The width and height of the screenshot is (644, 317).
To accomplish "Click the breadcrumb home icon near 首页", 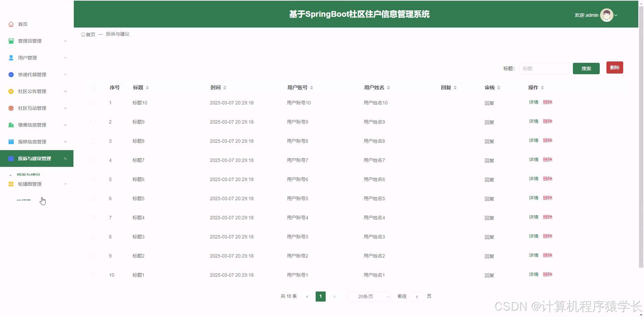I will pos(83,34).
